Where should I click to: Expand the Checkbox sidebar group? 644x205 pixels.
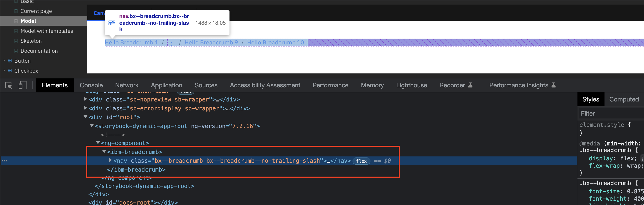click(x=4, y=71)
